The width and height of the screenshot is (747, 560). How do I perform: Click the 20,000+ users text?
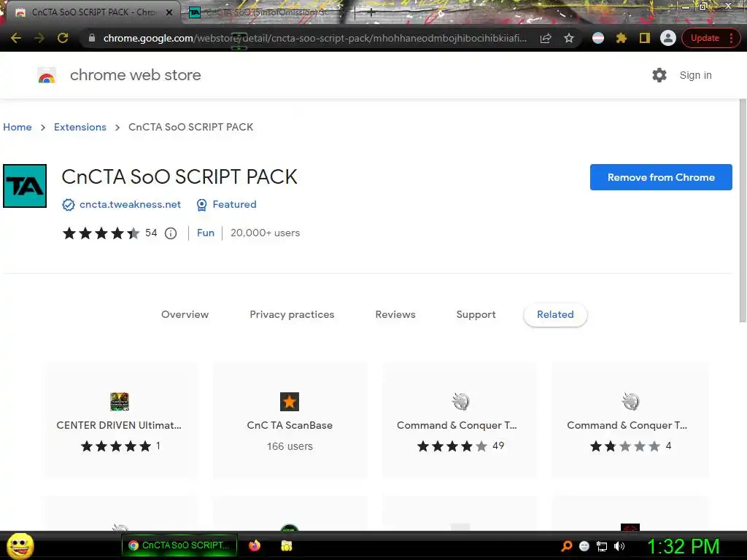click(266, 233)
